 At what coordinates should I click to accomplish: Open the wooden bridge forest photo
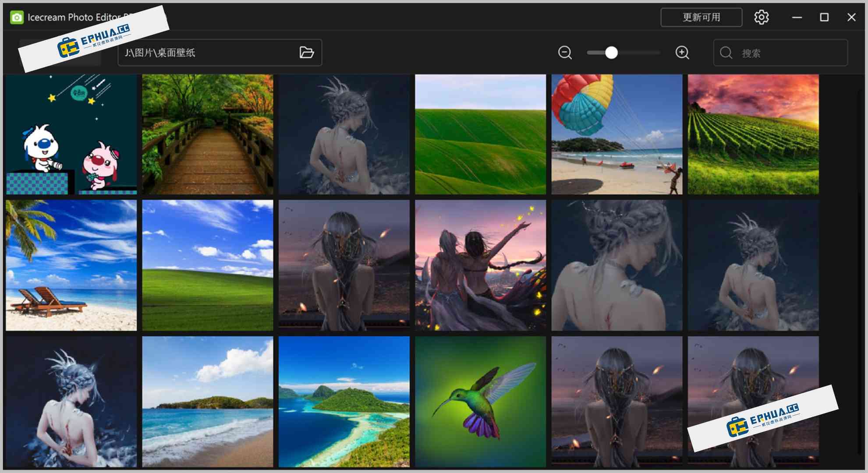(207, 134)
